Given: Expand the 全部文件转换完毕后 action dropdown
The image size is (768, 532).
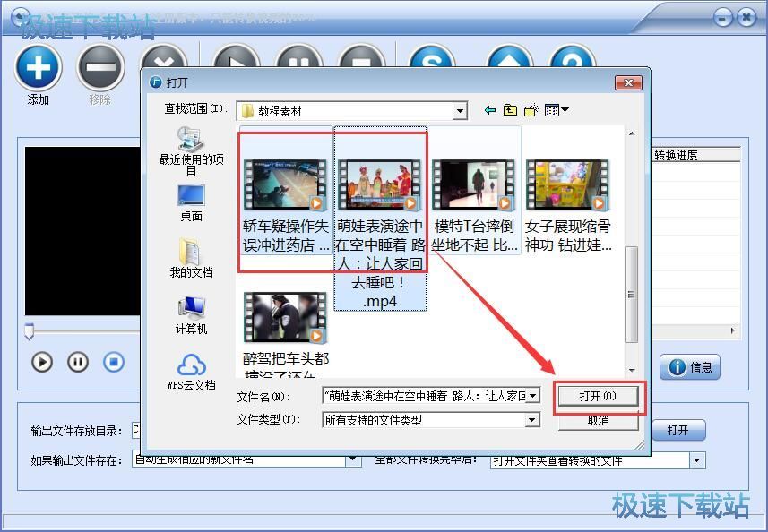Looking at the screenshot, I should click(697, 460).
